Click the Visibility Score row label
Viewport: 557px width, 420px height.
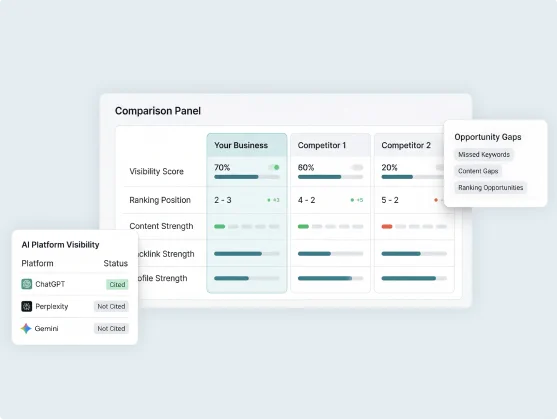point(156,171)
